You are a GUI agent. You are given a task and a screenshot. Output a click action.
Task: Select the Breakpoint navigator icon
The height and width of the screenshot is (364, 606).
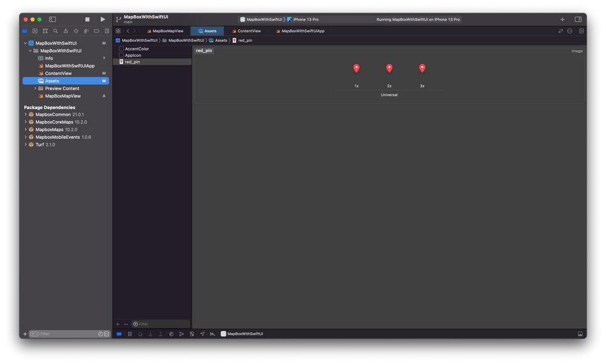tap(96, 31)
